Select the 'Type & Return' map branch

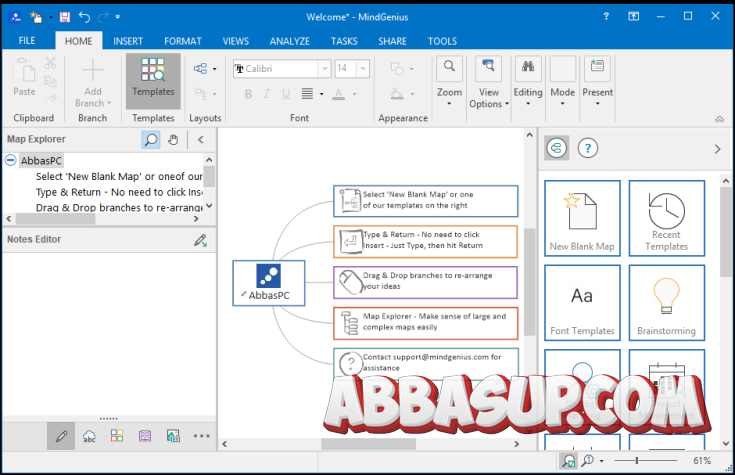(x=425, y=241)
